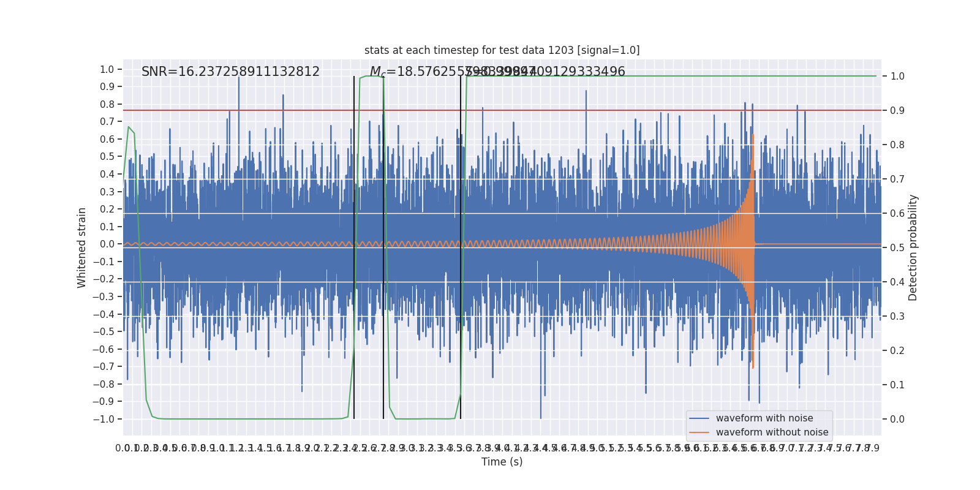Click the 0.0 tick on Whitened strain axis
This screenshot has height=490, width=980.
pos(107,244)
